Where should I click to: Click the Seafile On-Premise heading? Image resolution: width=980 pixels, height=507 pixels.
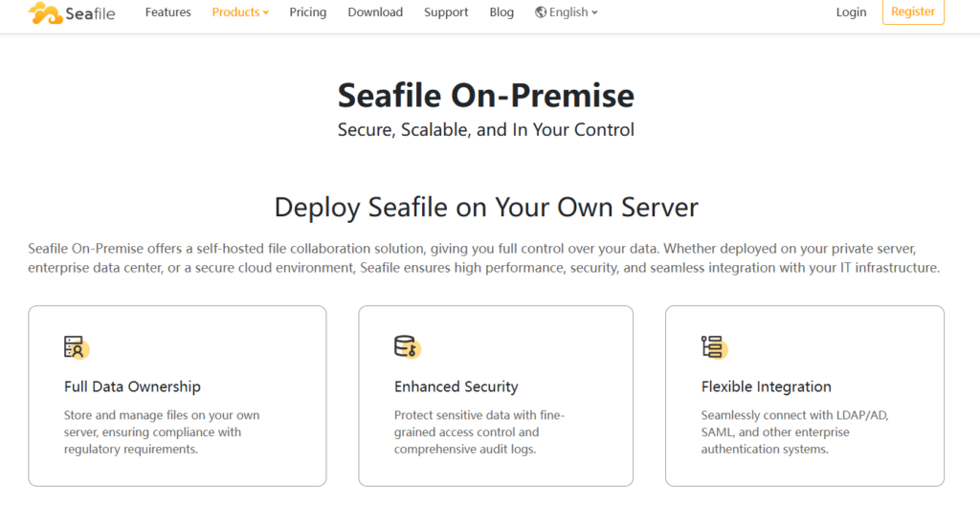[486, 96]
